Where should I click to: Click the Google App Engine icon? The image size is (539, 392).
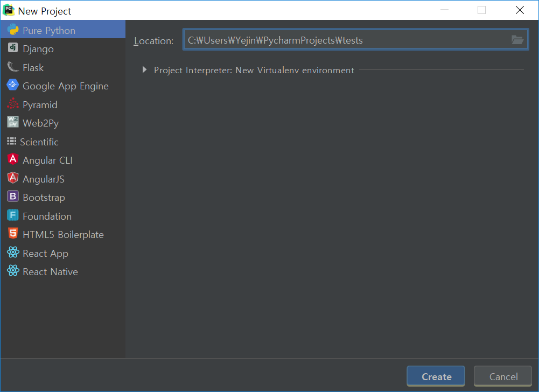pyautogui.click(x=13, y=85)
